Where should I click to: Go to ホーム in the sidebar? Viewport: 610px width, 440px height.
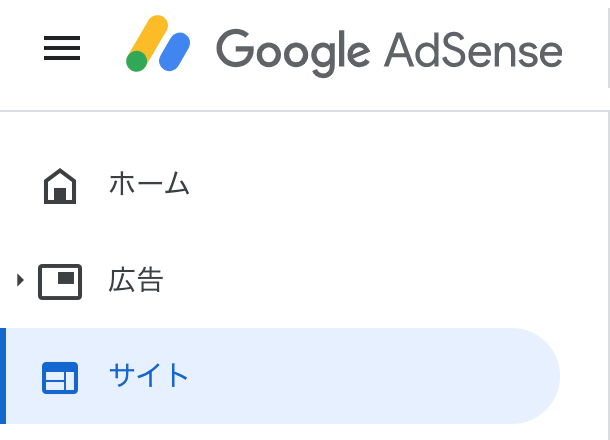(149, 183)
